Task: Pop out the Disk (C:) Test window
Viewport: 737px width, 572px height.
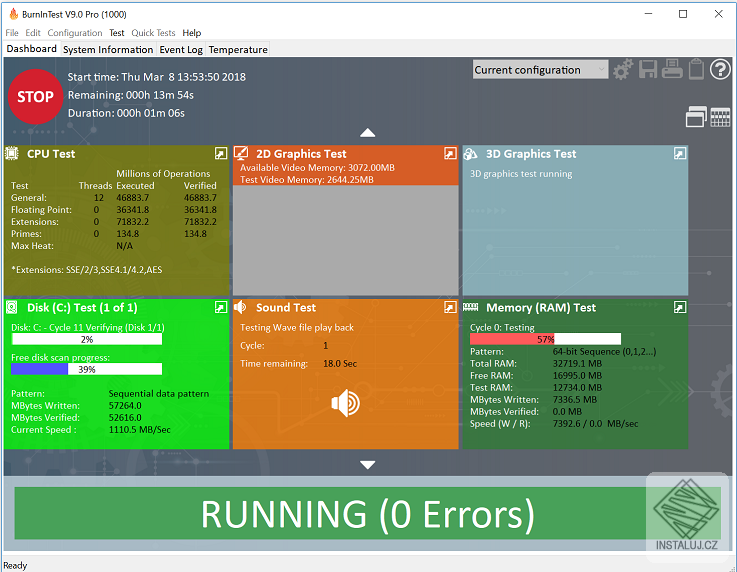Action: click(221, 307)
